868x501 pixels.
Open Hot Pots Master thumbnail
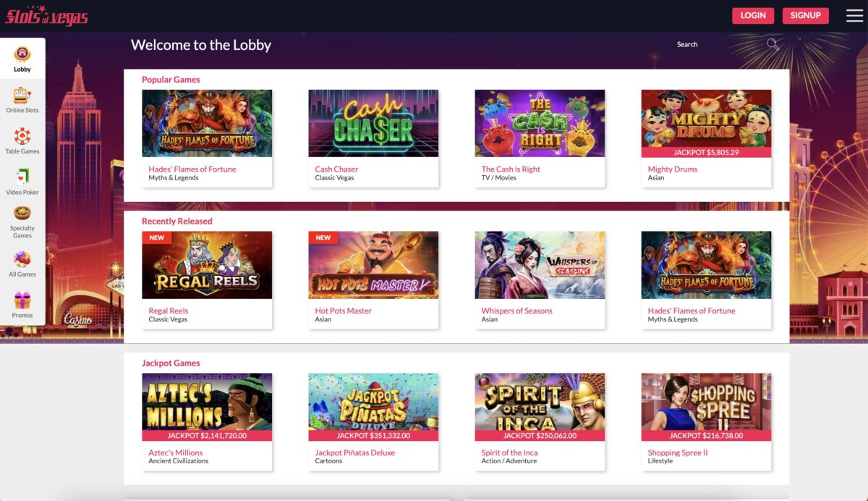pos(373,265)
